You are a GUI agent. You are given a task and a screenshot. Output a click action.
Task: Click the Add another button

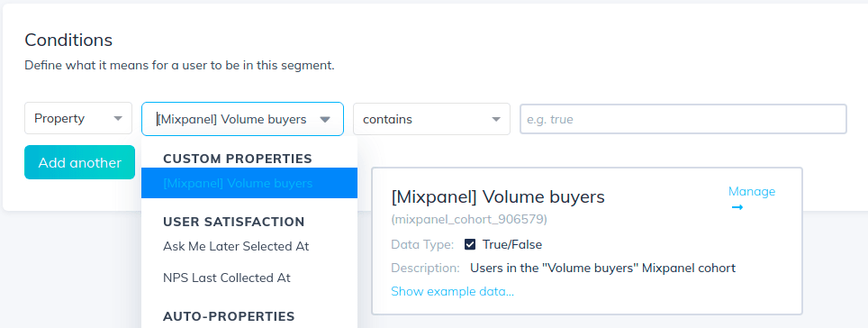[80, 162]
